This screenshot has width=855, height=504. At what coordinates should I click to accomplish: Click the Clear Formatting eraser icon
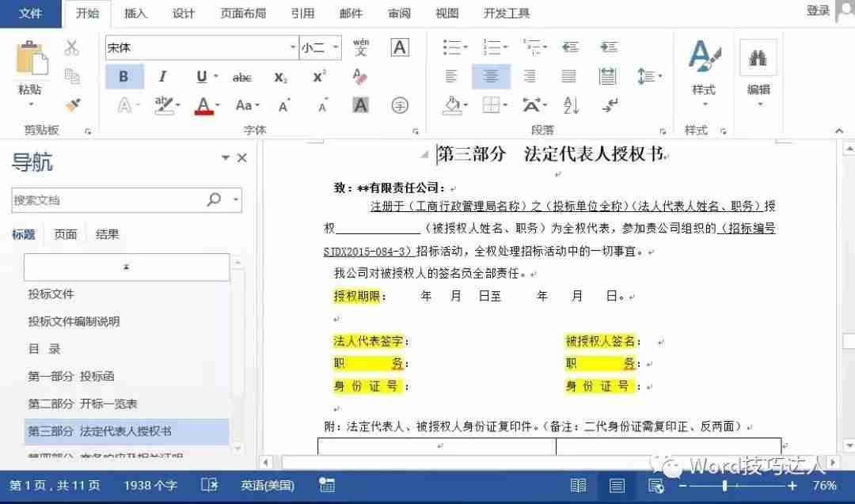(360, 76)
